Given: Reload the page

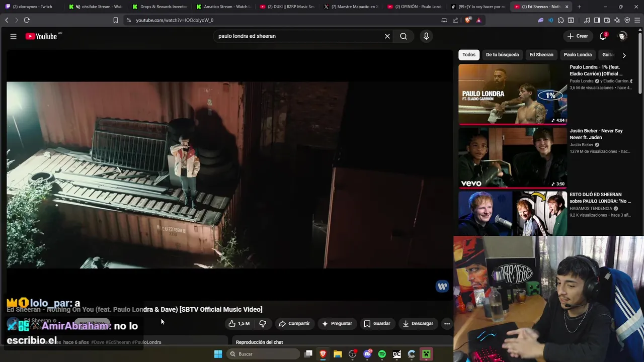Looking at the screenshot, I should pyautogui.click(x=27, y=20).
